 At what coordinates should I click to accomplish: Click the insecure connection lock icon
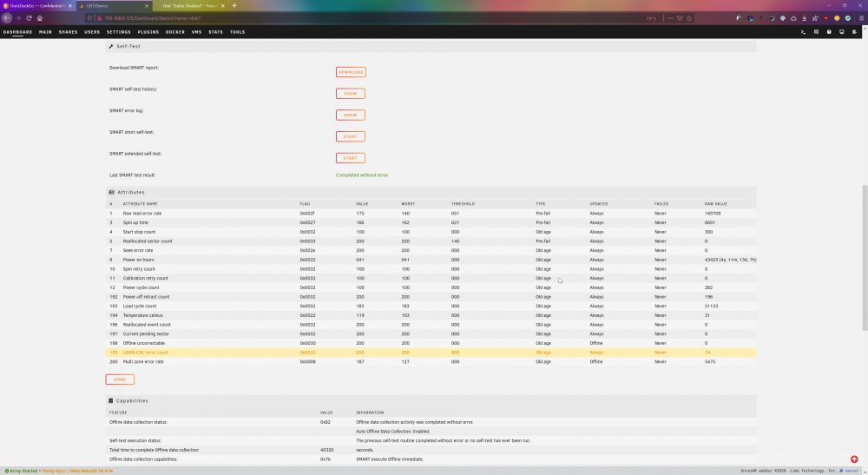click(x=100, y=17)
